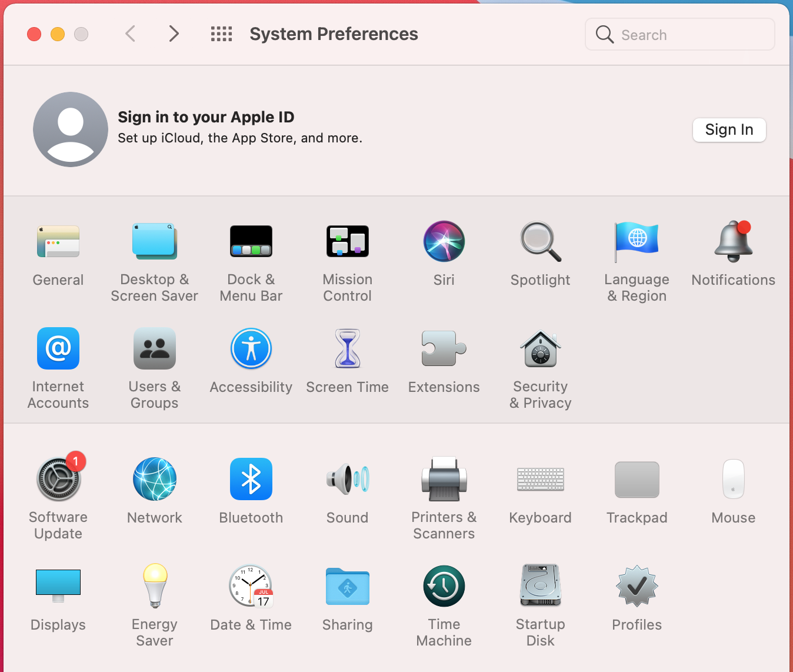The height and width of the screenshot is (672, 793).
Task: Open the Siri preferences pane
Action: pos(444,242)
